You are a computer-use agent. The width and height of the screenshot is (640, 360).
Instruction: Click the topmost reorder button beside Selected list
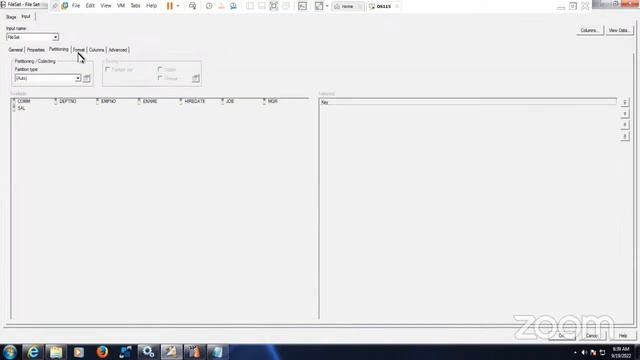[x=625, y=102]
